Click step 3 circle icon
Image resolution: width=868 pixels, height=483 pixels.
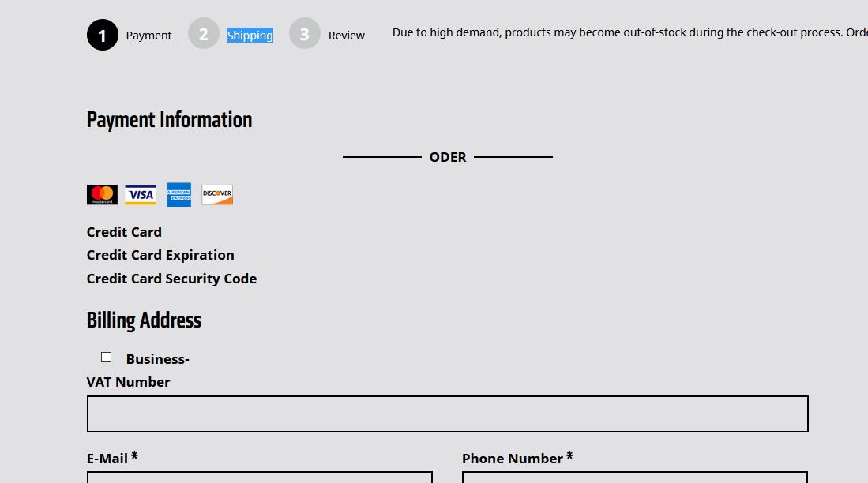click(x=305, y=34)
